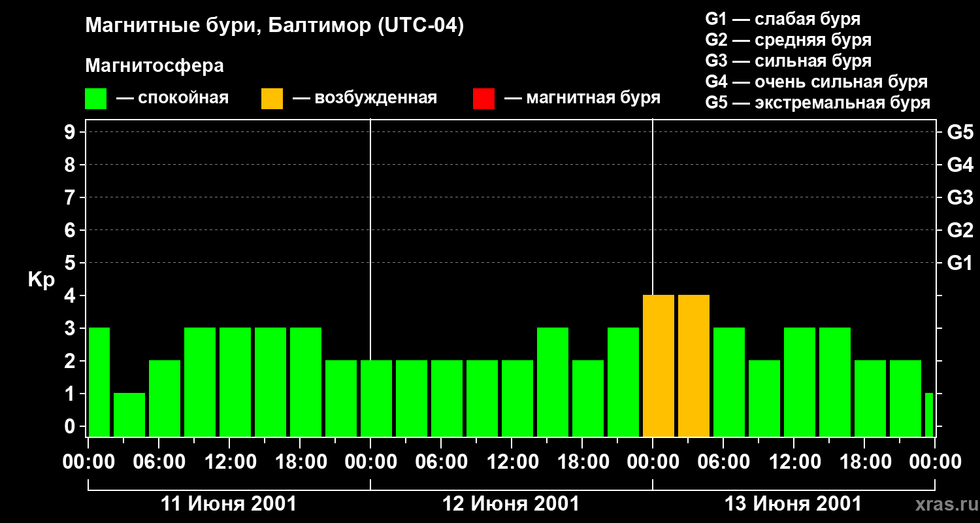
Task: Click the second orange Kp 4 bar
Action: pos(694,366)
